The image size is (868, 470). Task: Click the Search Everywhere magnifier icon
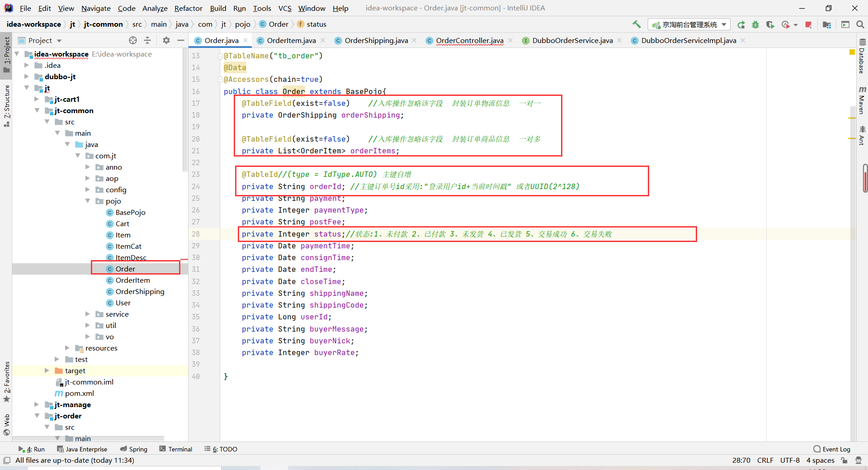tap(860, 24)
